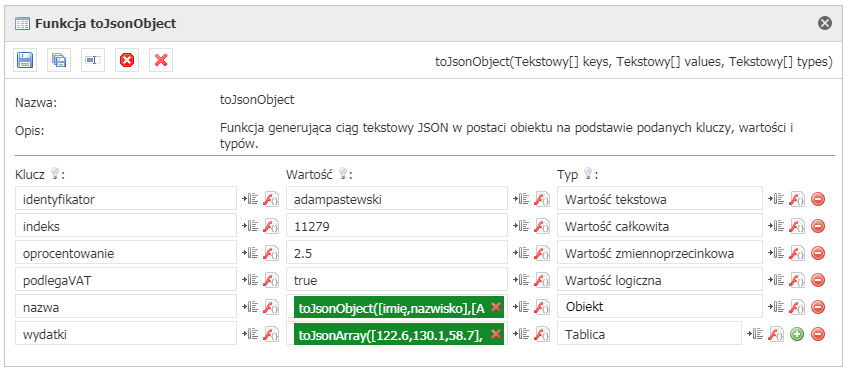Insert variable for the Obiekt type field

tap(776, 307)
